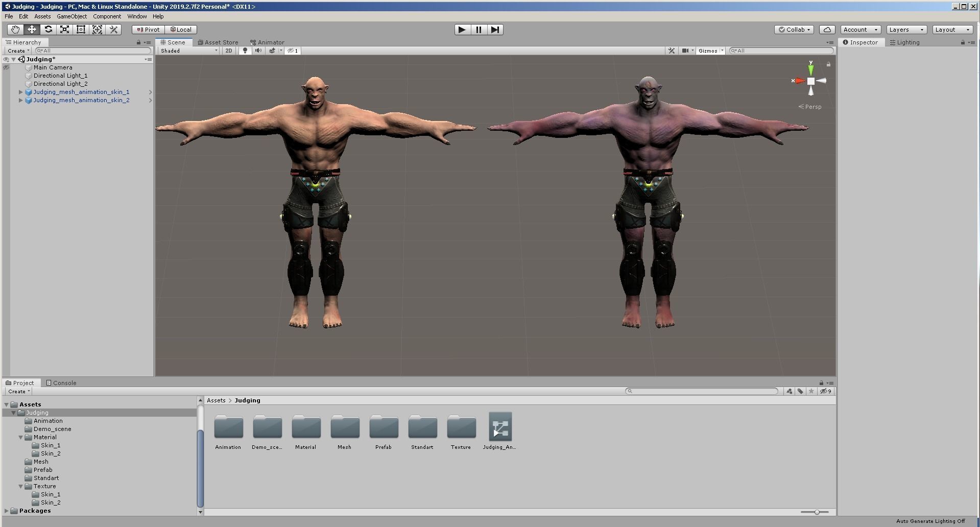Select the Rotate tool

pos(48,30)
